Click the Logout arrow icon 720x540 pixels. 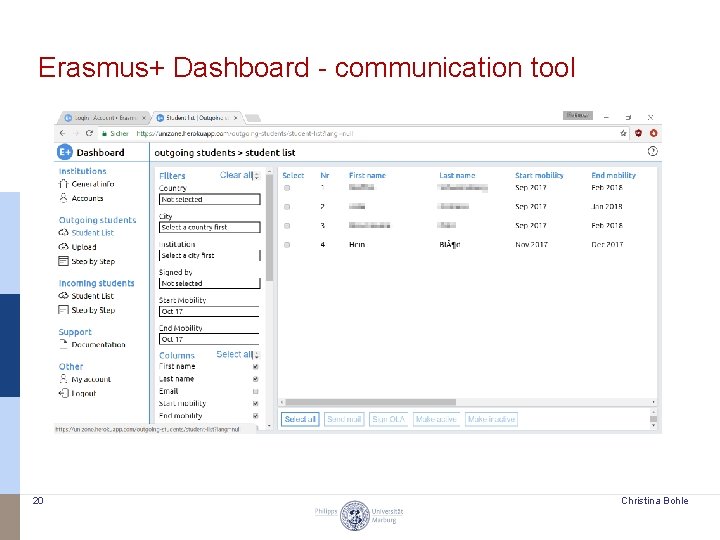coord(63,393)
